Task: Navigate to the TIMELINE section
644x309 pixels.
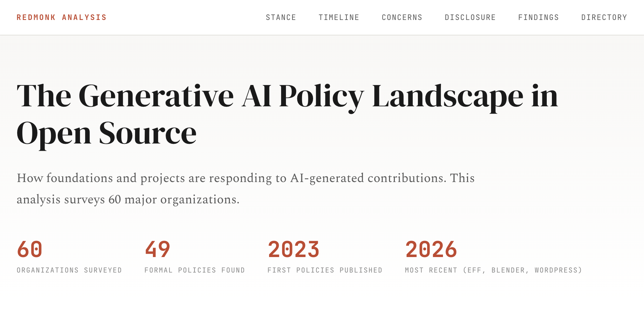Action: click(x=339, y=17)
